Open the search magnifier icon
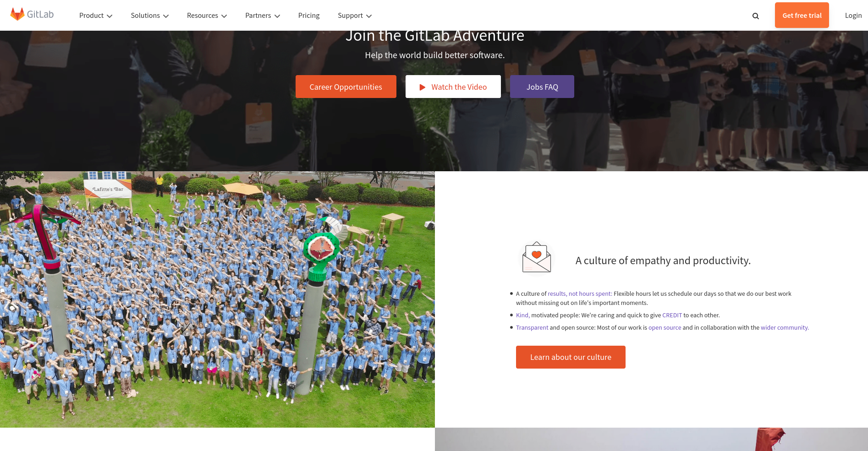This screenshot has height=451, width=868. pyautogui.click(x=756, y=16)
